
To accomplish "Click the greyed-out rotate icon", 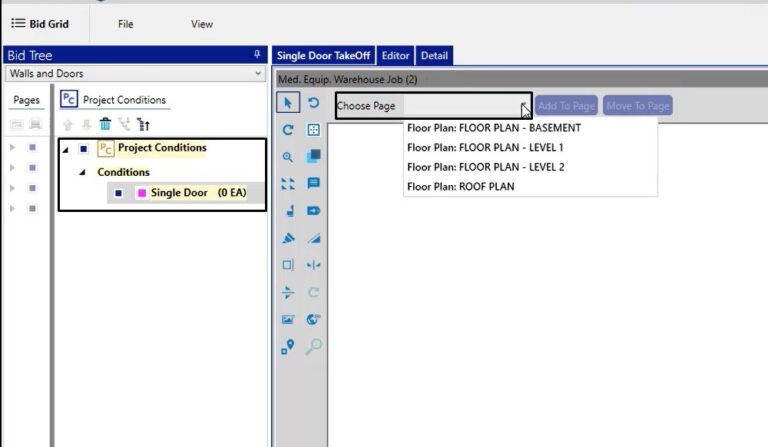I will (313, 292).
